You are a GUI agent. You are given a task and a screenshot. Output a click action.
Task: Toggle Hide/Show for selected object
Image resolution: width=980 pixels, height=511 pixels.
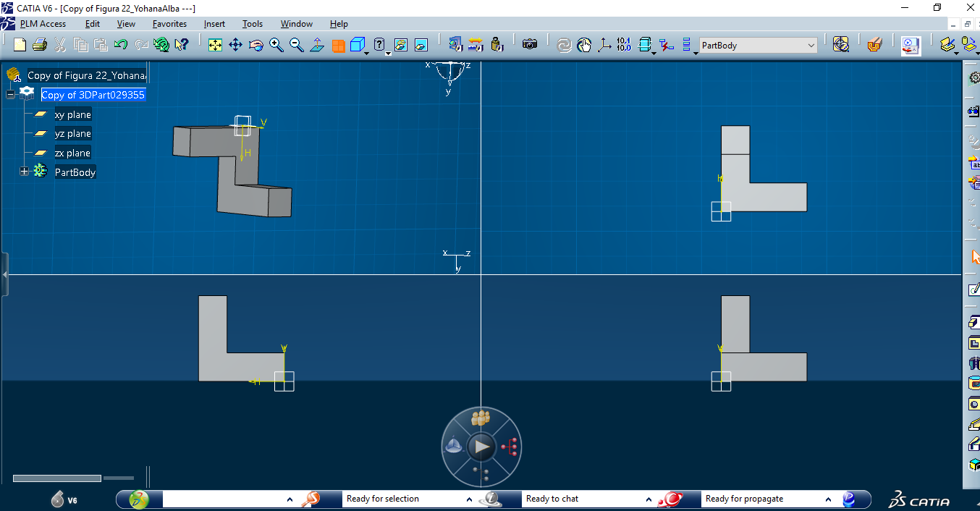click(400, 45)
